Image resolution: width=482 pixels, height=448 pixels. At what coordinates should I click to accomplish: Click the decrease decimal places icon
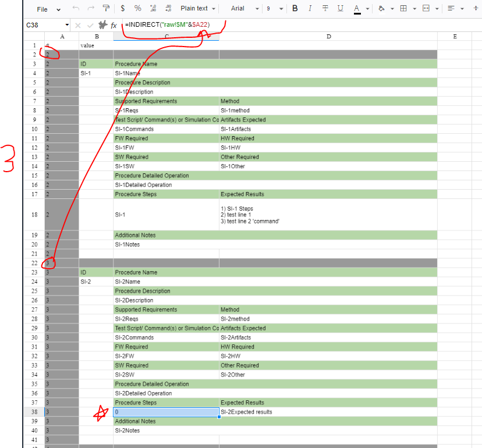coord(168,9)
